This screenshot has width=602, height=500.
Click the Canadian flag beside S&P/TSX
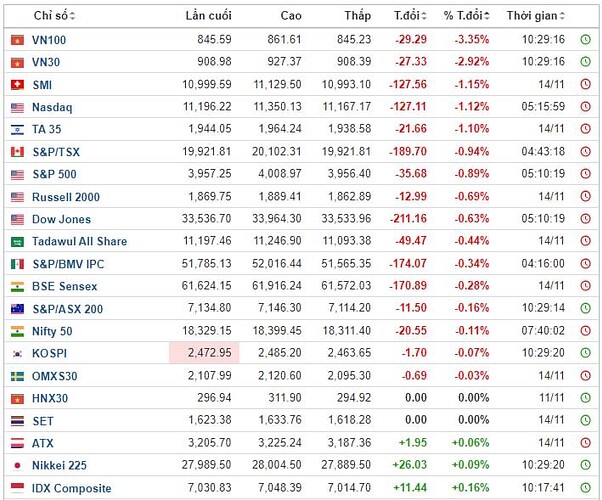click(16, 152)
